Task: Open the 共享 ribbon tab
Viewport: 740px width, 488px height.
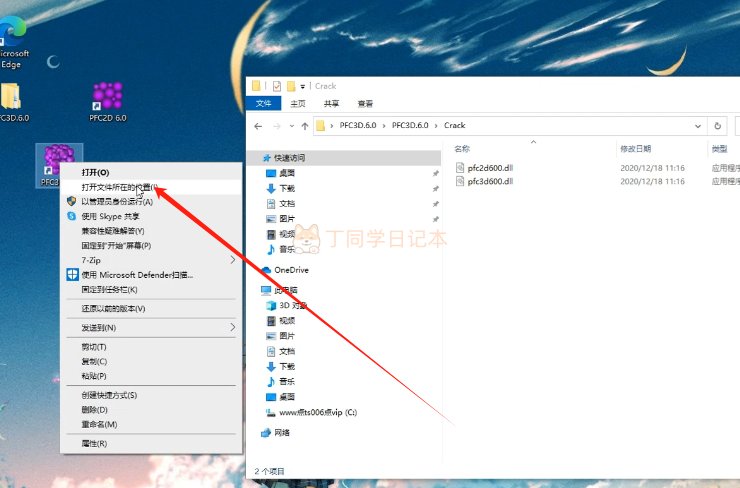Action: point(331,103)
